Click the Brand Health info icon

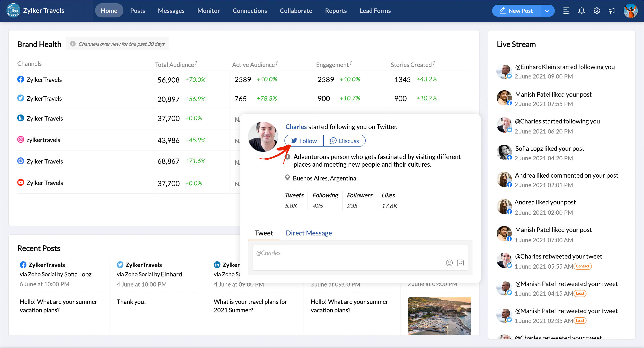[x=72, y=44]
